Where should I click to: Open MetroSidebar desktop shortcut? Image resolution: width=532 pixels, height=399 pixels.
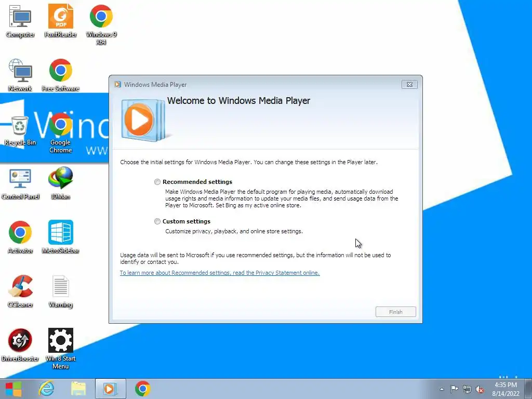click(60, 237)
